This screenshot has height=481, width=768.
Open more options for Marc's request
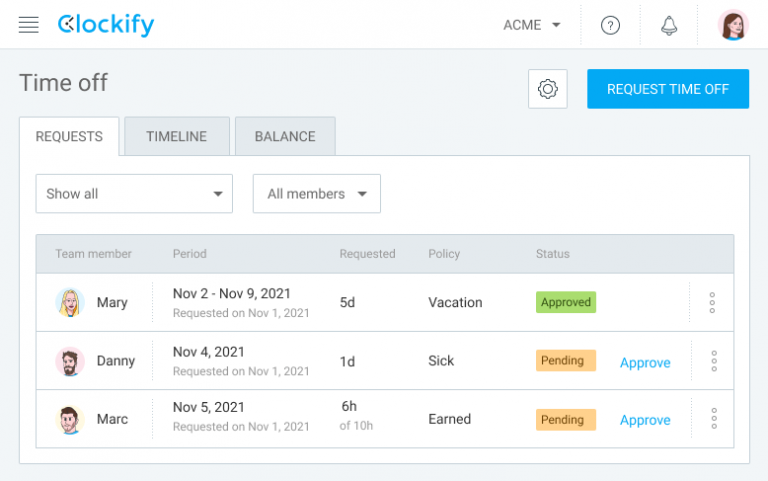[713, 419]
